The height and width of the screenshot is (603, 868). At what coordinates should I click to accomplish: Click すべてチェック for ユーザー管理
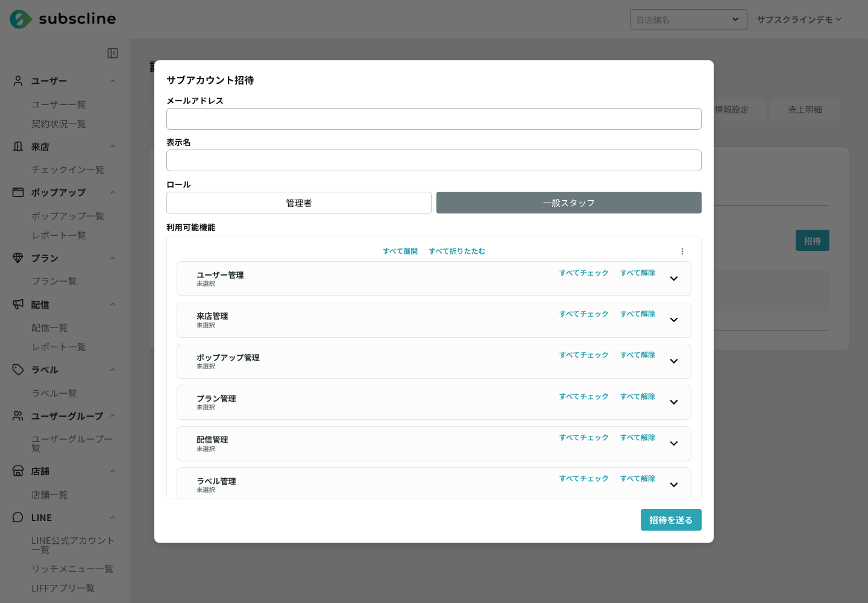[x=584, y=273]
